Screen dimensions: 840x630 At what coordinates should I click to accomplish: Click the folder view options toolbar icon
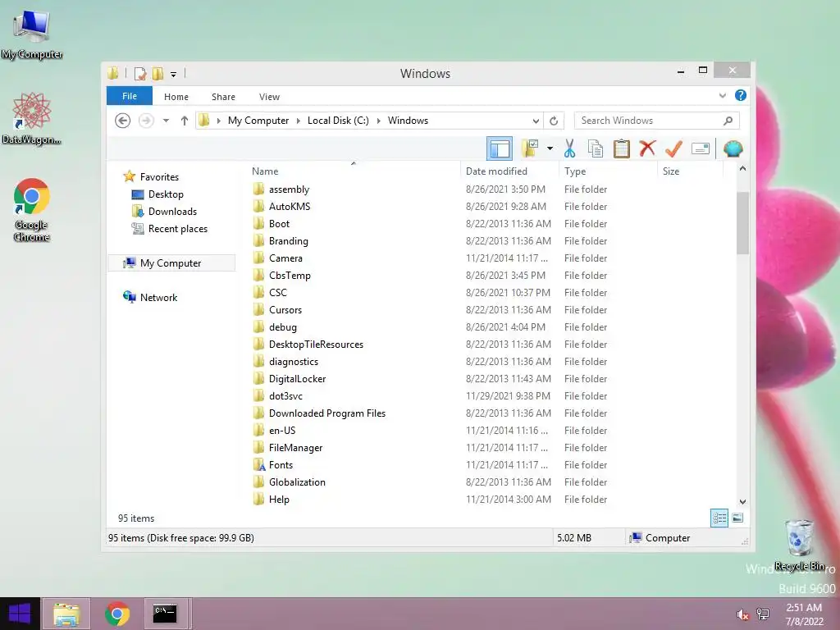[531, 148]
